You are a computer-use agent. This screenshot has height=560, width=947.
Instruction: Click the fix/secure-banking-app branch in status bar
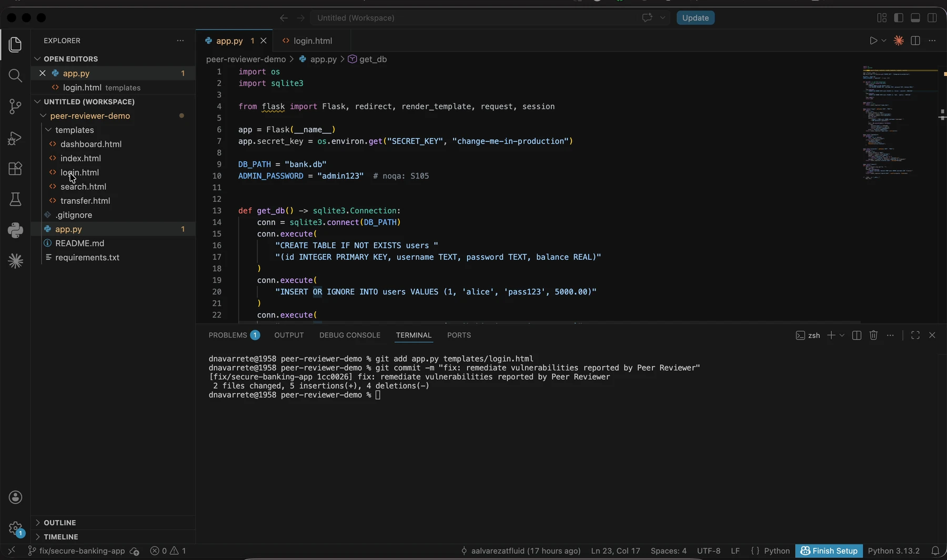click(x=76, y=551)
